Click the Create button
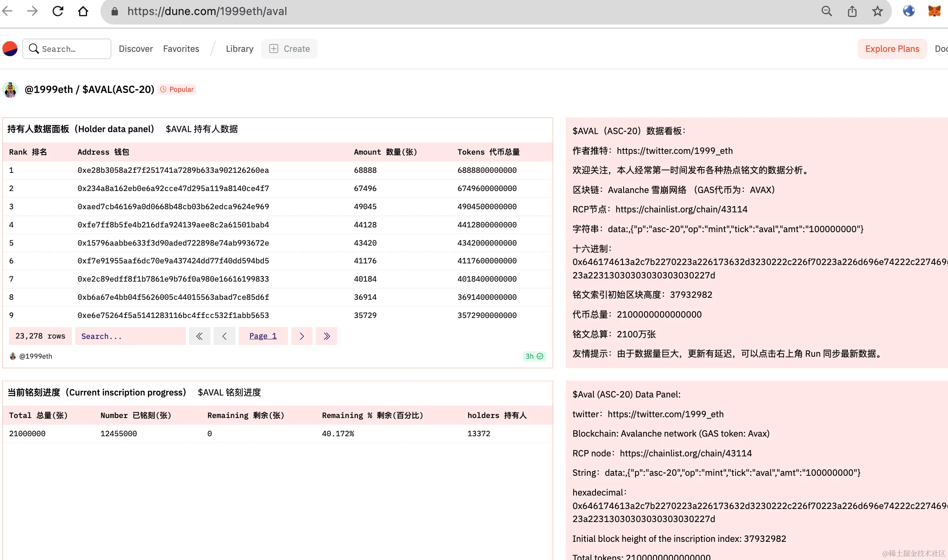 [x=290, y=49]
